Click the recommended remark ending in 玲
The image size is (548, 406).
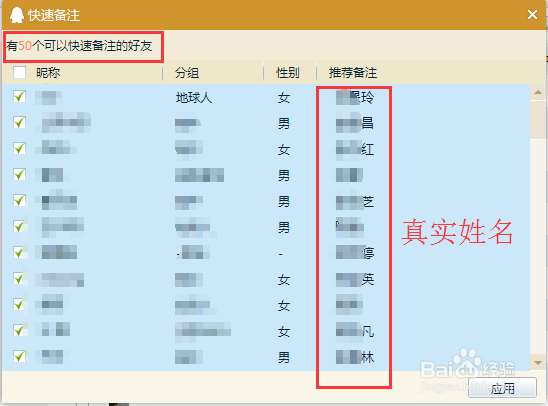(355, 97)
